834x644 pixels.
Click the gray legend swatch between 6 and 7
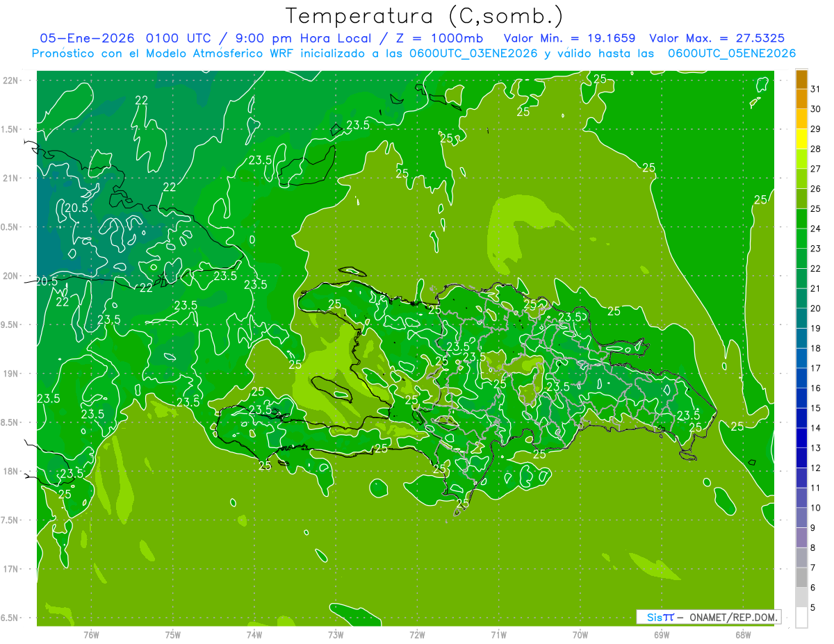(801, 577)
